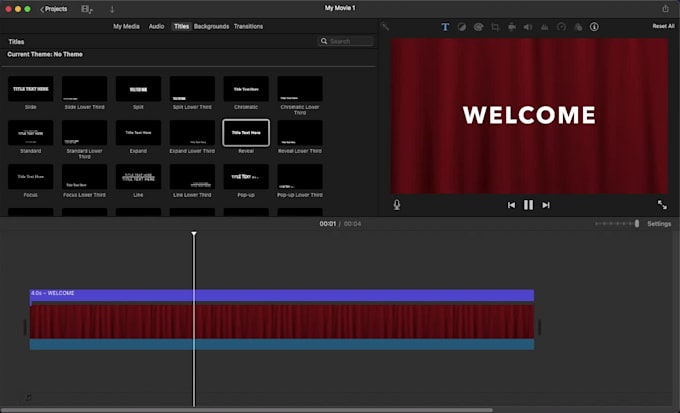Select the Standard Lower Third title

[x=84, y=133]
